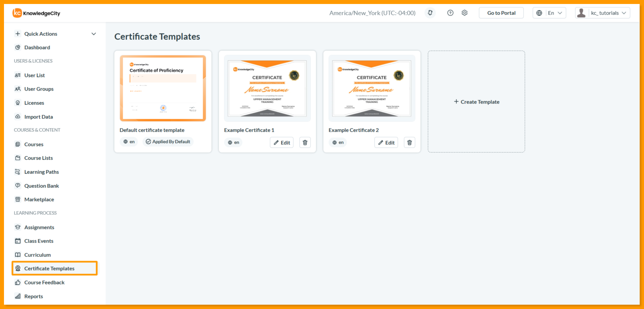Click the Course Lists icon
This screenshot has width=644, height=309.
point(18,158)
